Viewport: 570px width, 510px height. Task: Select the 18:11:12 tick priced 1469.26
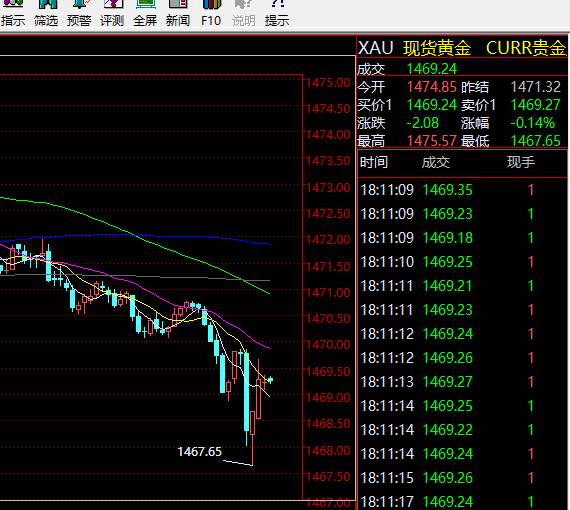coord(462,358)
